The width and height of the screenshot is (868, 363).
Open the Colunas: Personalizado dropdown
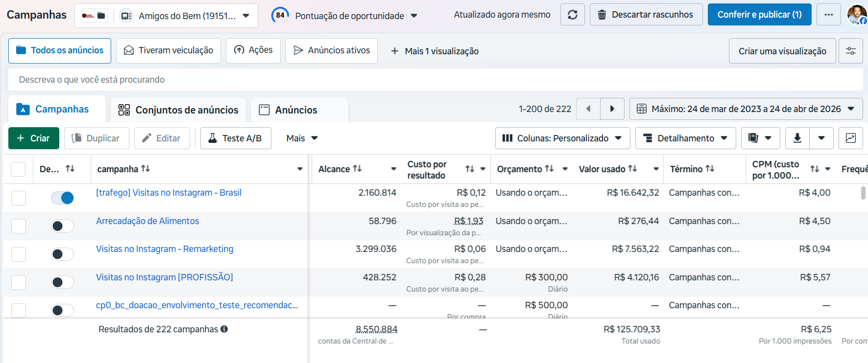562,138
